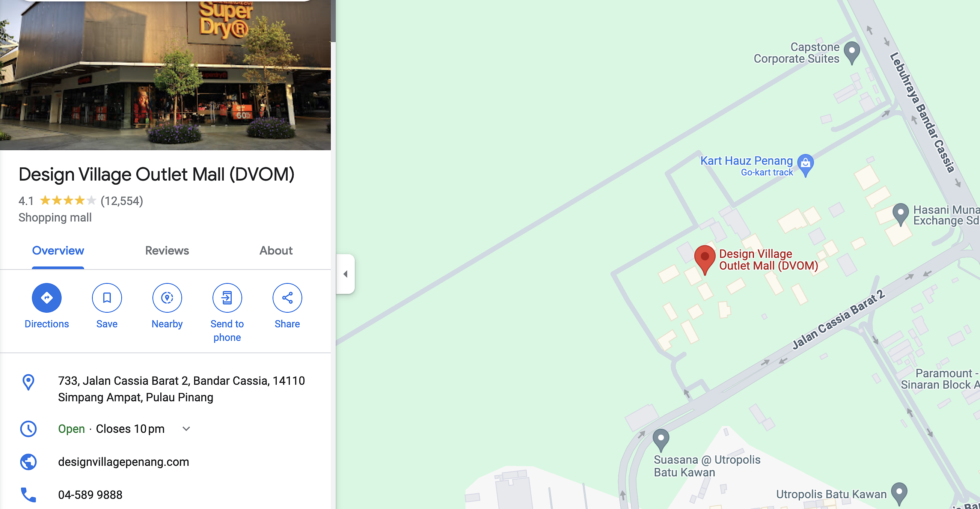Screen dimensions: 980x509
Task: Open Nearby search icon
Action: point(167,298)
